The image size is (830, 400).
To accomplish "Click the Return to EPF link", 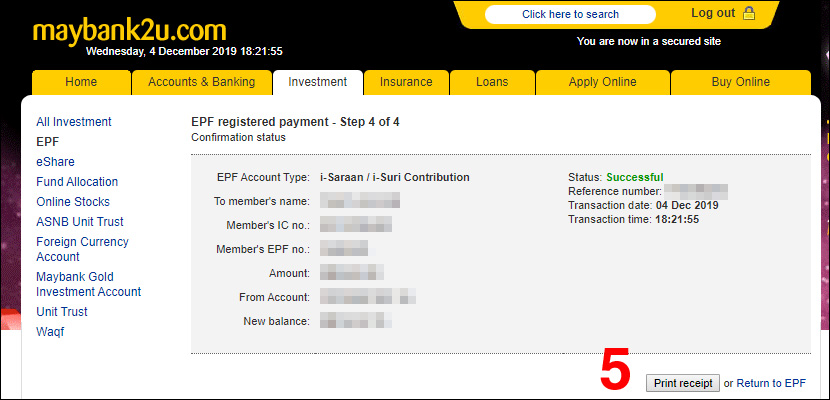I will (x=772, y=383).
